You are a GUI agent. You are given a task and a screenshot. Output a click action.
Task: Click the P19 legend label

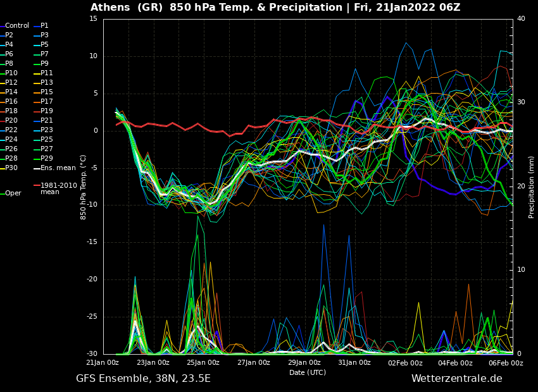[x=47, y=111]
